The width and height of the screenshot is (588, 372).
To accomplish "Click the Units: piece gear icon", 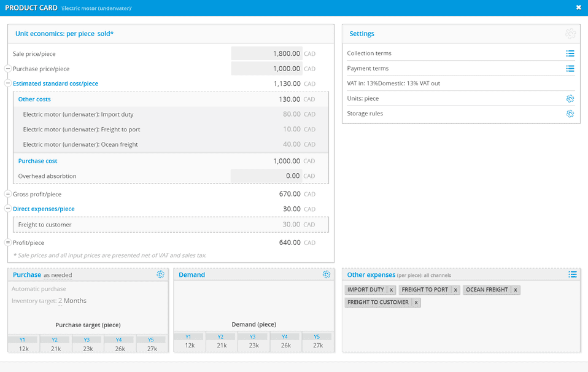I will tap(570, 99).
